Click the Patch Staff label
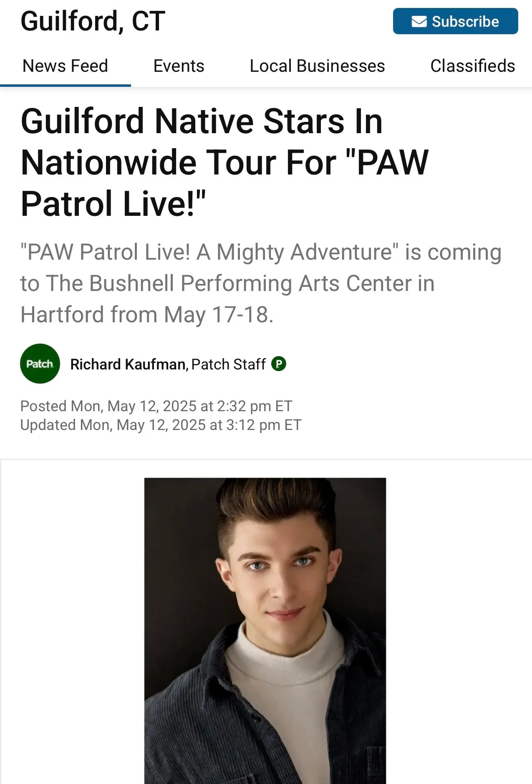 [x=228, y=364]
